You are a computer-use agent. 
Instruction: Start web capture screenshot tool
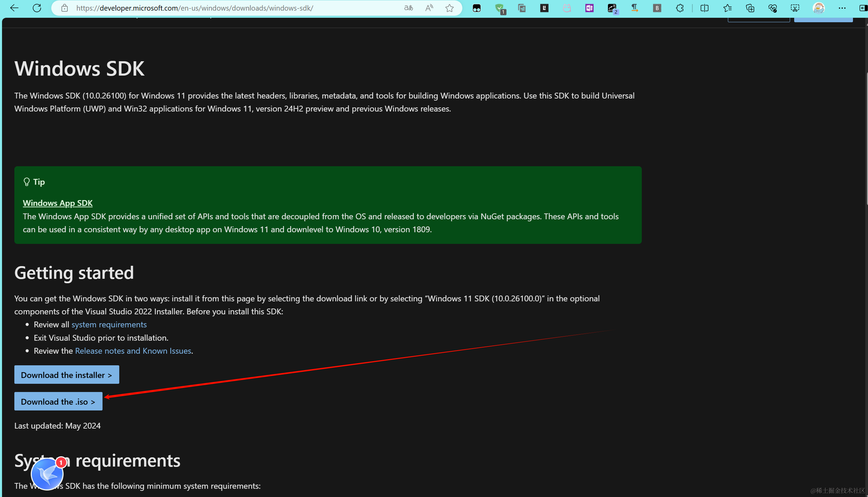(x=795, y=8)
